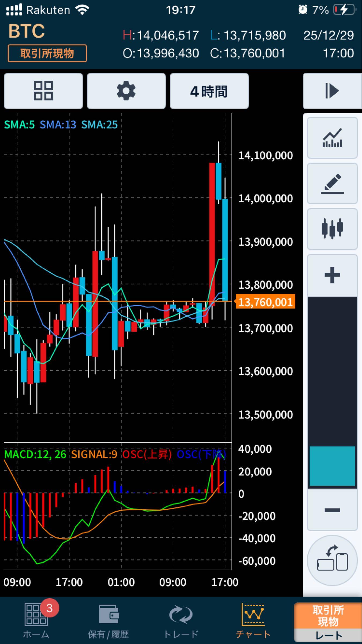Zoom in with the plus button
The width and height of the screenshot is (362, 644).
[332, 275]
